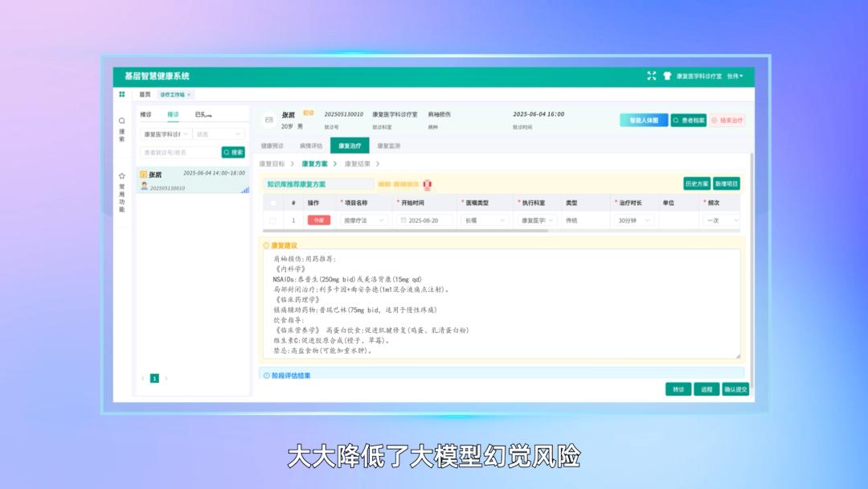Select the 候诊 tab
868x489 pixels.
(x=145, y=115)
